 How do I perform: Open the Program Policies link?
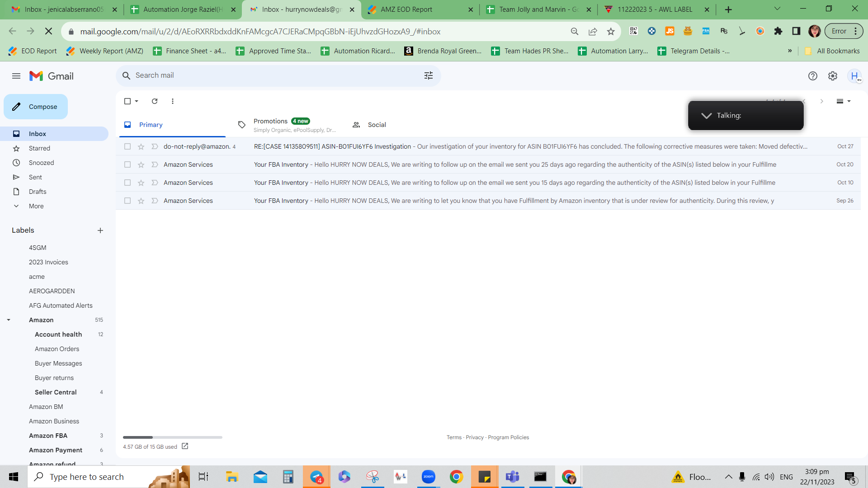(508, 437)
